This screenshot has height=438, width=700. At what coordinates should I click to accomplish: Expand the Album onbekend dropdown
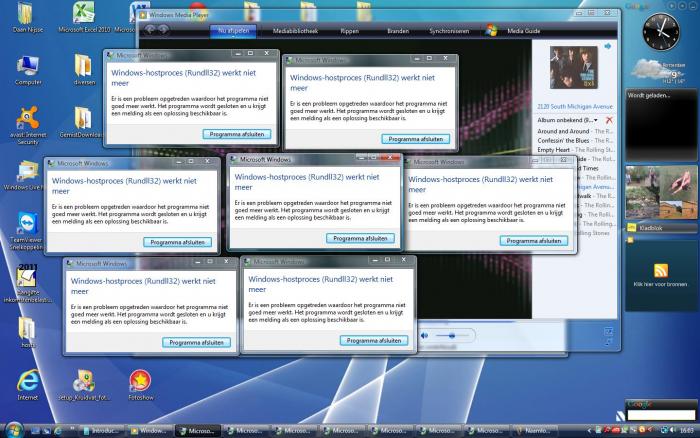[596, 120]
